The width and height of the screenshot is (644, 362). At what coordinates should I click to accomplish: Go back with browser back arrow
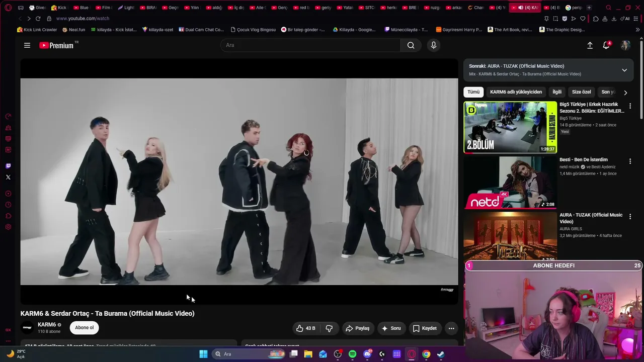20,19
